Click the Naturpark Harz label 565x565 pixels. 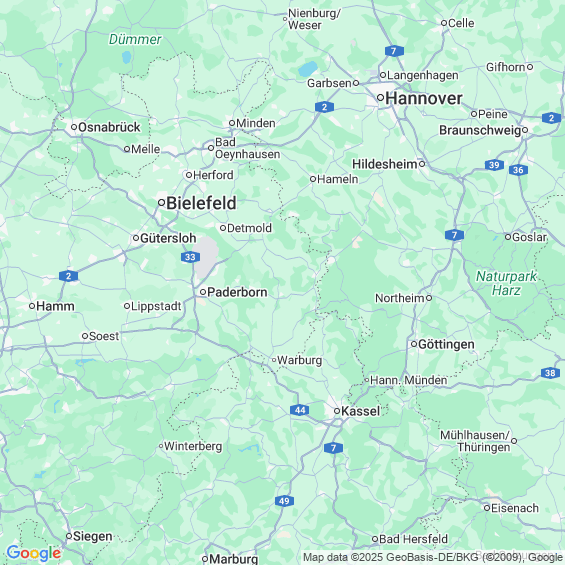point(506,283)
